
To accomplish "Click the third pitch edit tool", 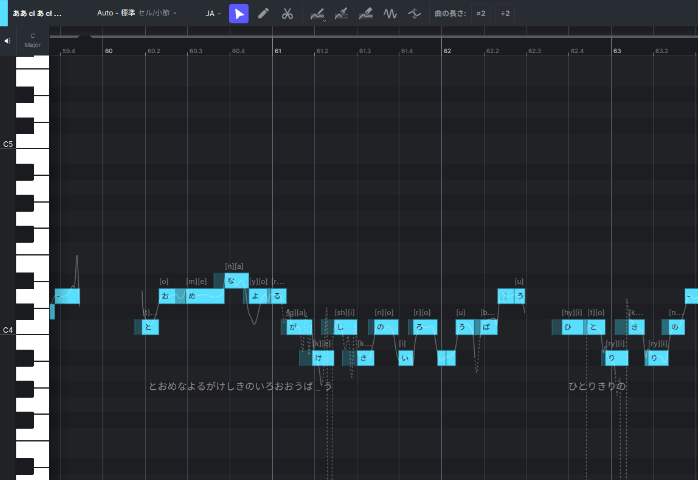I will [366, 14].
